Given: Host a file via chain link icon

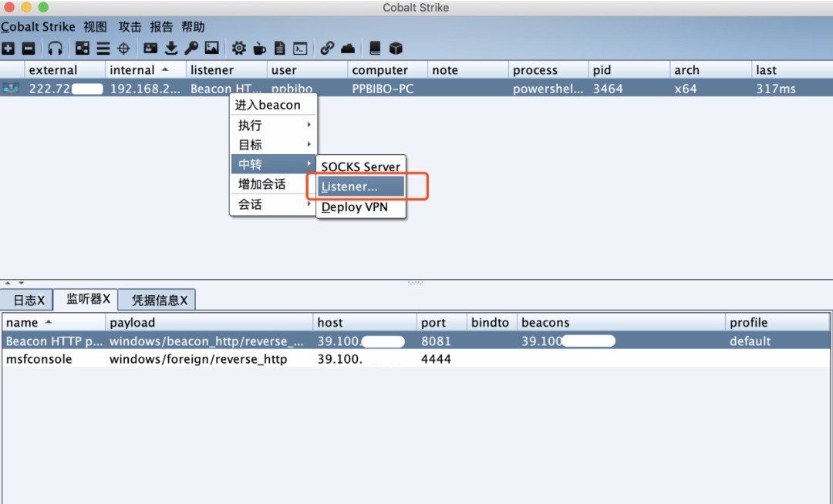Looking at the screenshot, I should [327, 49].
